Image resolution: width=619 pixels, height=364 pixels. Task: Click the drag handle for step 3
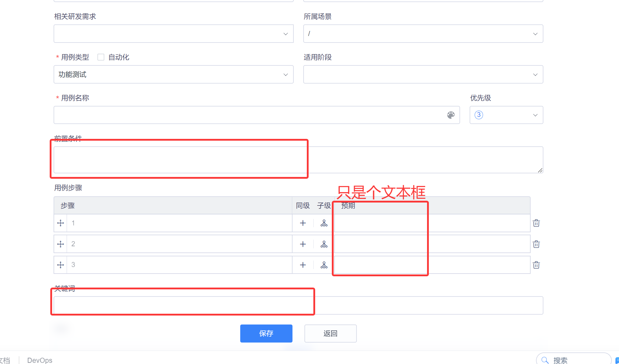(x=60, y=265)
